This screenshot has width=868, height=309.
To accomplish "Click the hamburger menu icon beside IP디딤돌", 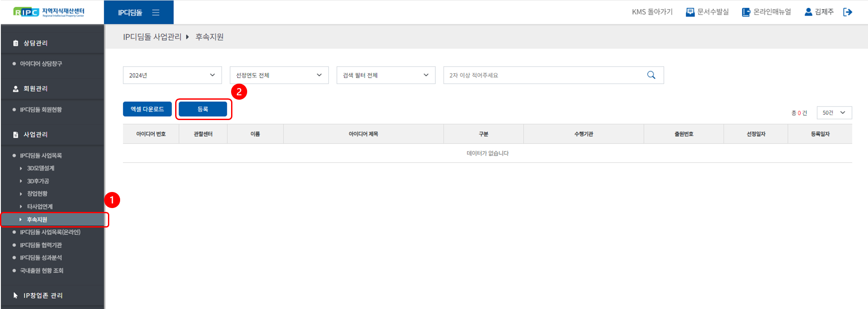I will tap(156, 13).
